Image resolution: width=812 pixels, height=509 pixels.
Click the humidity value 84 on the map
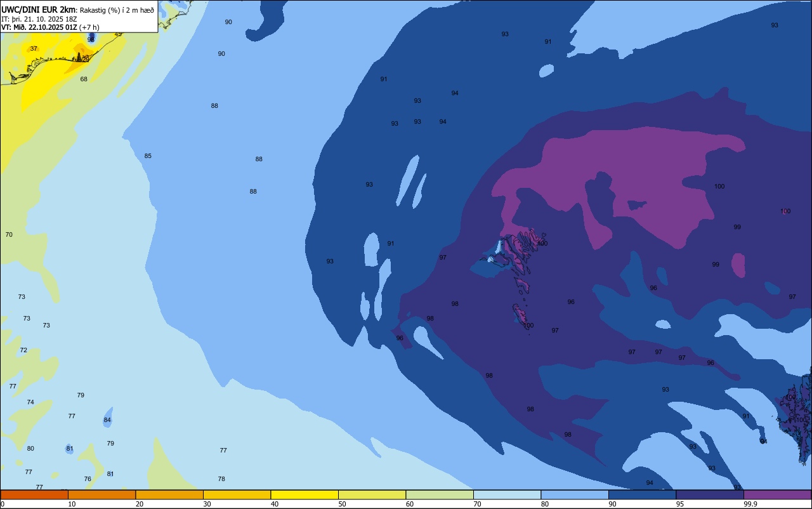pyautogui.click(x=107, y=420)
